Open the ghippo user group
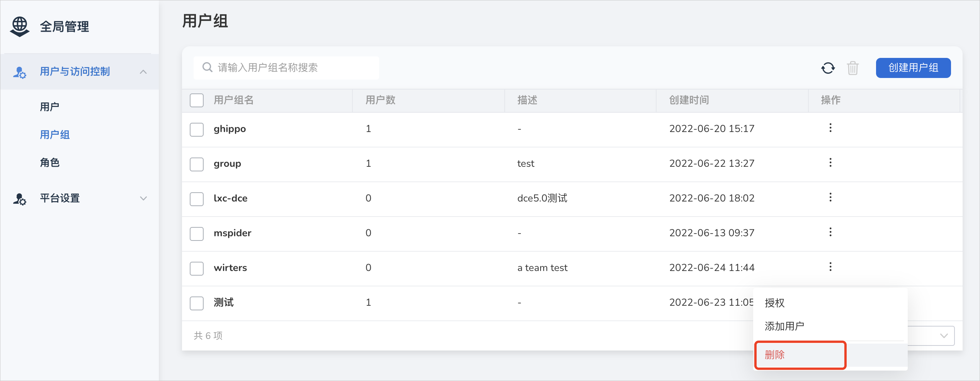980x381 pixels. coord(230,129)
